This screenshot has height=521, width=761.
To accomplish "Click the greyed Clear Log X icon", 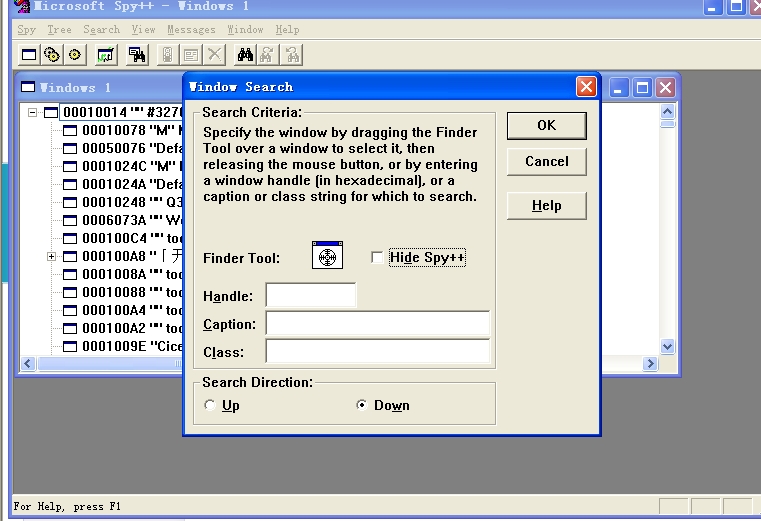I will tap(214, 55).
